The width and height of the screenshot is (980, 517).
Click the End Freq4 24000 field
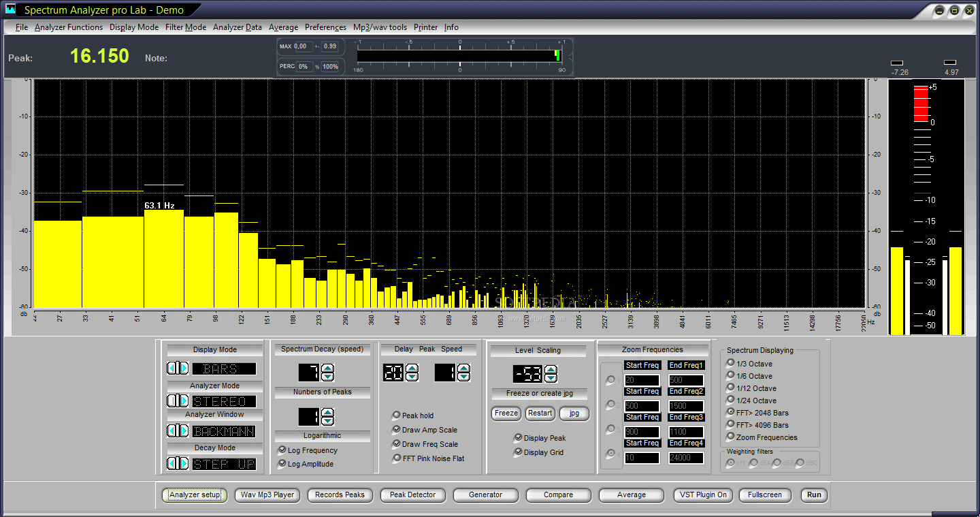(686, 458)
